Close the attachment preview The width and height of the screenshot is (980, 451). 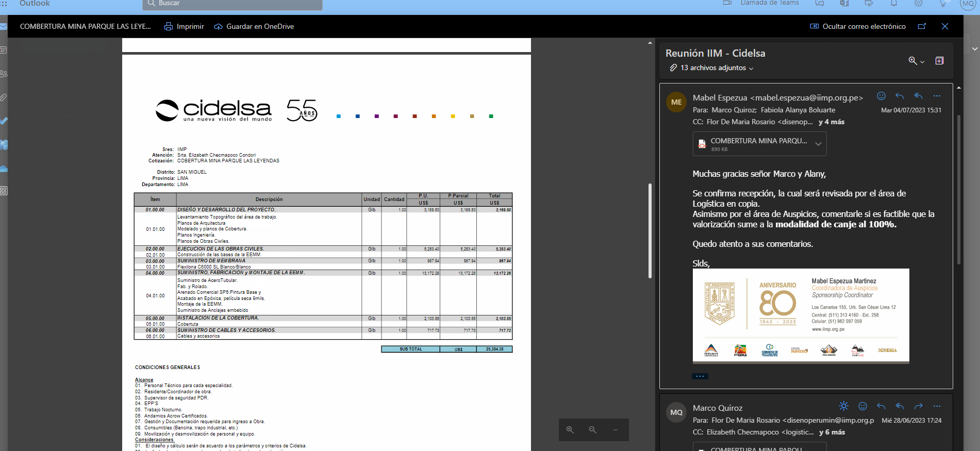945,26
